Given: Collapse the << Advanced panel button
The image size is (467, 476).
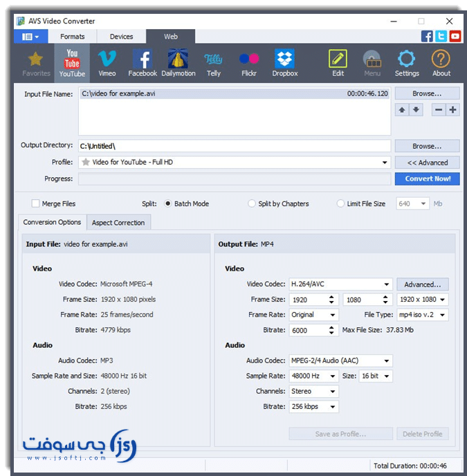Looking at the screenshot, I should pyautogui.click(x=427, y=163).
